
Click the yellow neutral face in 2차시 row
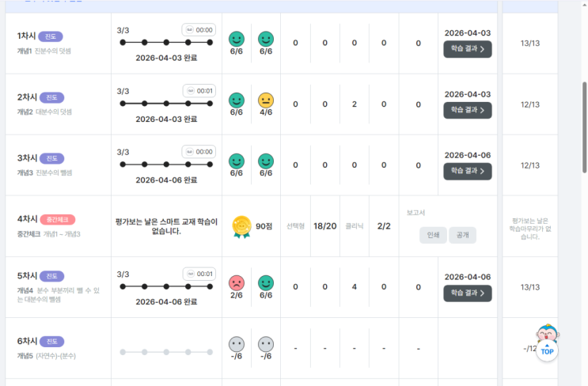click(x=266, y=100)
